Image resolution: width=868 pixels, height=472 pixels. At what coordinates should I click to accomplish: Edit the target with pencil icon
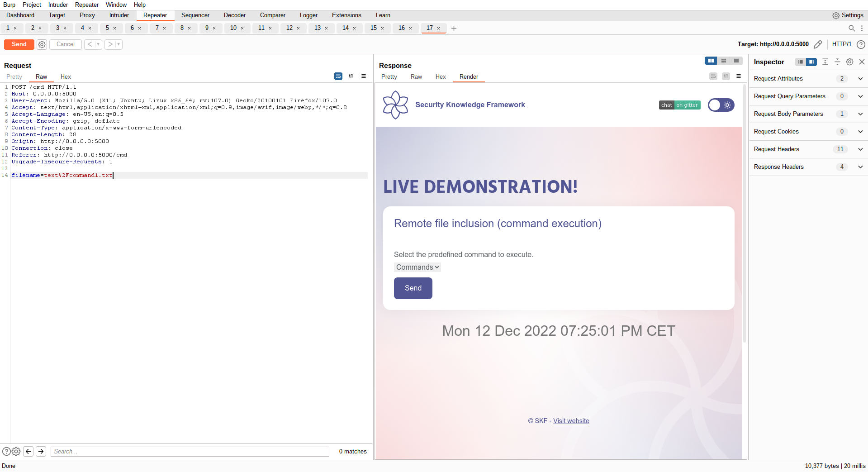pos(818,44)
